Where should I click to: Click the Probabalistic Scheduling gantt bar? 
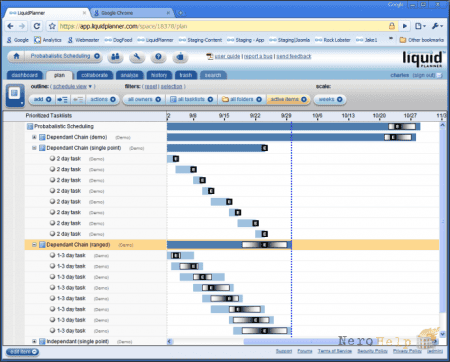tap(294, 126)
